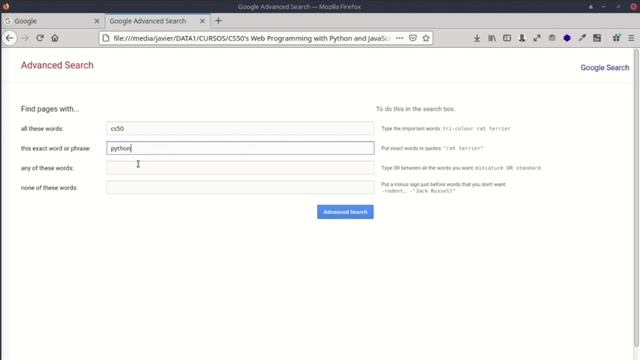Screen dimensions: 640x360
Task: Click the extension icon left of hamburger menu
Action: [616, 38]
